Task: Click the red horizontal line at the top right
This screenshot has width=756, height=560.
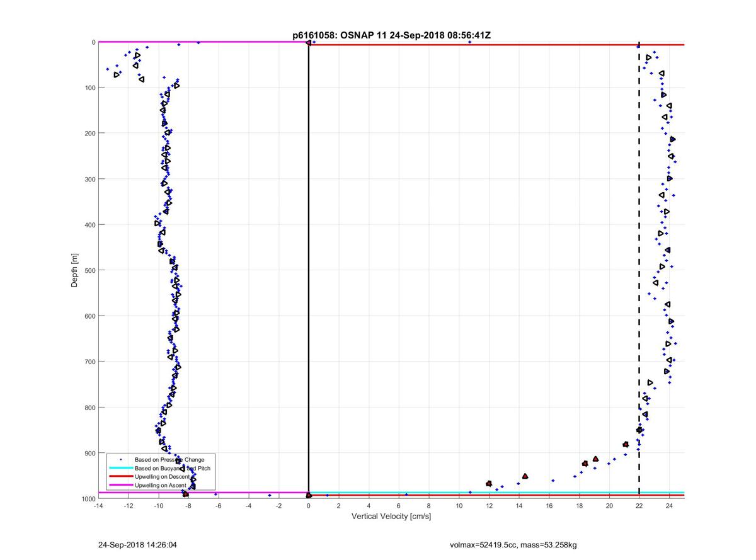Action: pyautogui.click(x=496, y=45)
